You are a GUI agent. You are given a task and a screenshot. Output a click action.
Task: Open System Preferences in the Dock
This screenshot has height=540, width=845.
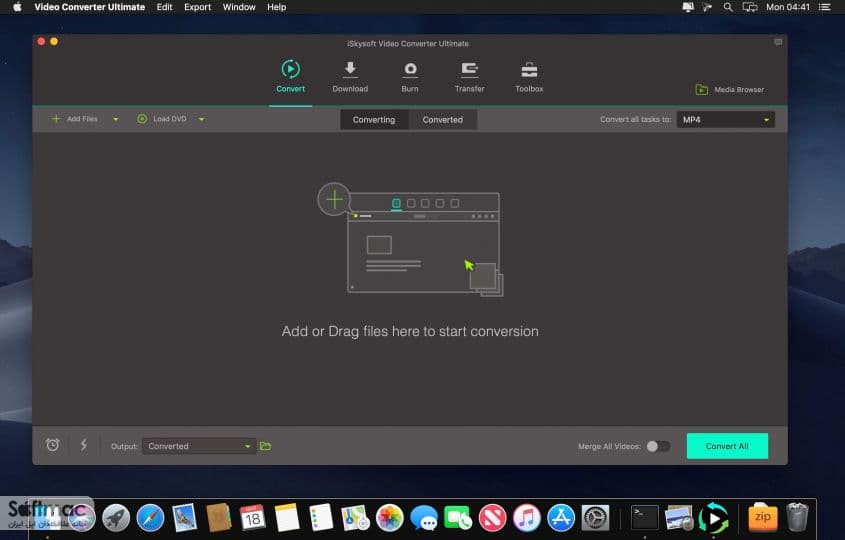tap(595, 518)
